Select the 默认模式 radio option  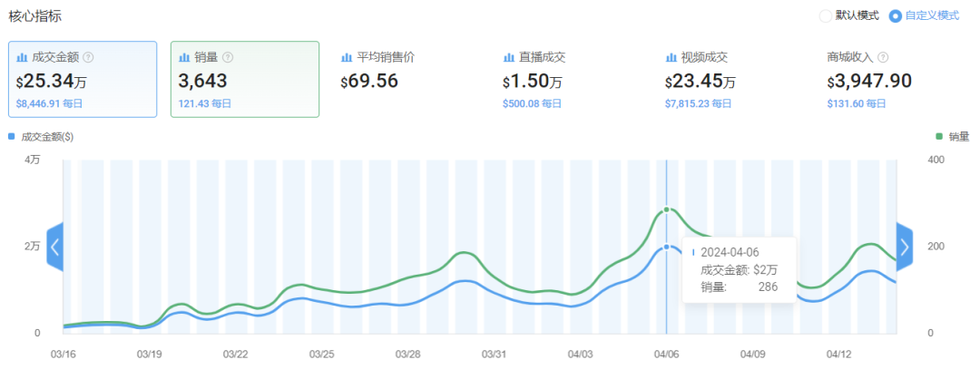(x=825, y=15)
